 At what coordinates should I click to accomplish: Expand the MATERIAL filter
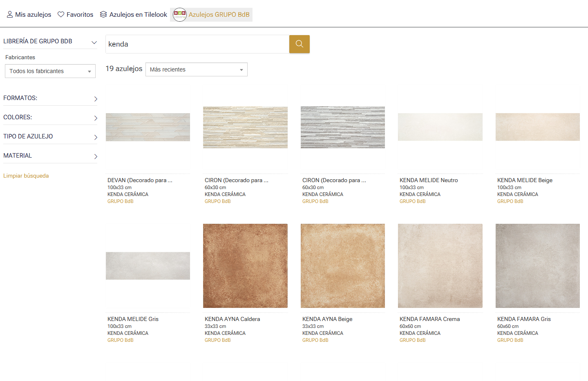[50, 156]
